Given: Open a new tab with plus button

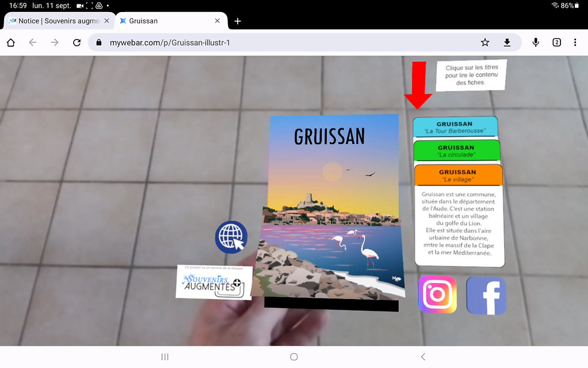Looking at the screenshot, I should click(x=238, y=21).
